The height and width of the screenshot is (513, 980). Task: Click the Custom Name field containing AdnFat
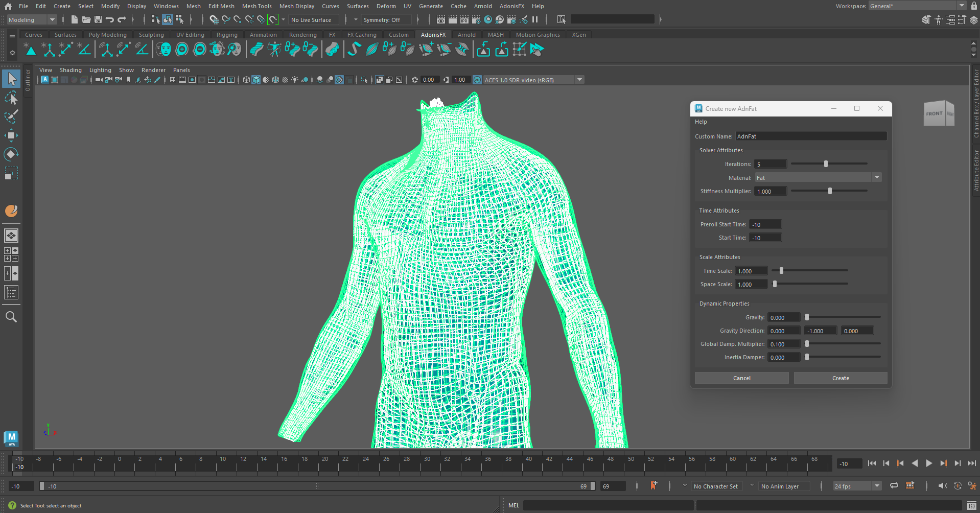(x=811, y=136)
